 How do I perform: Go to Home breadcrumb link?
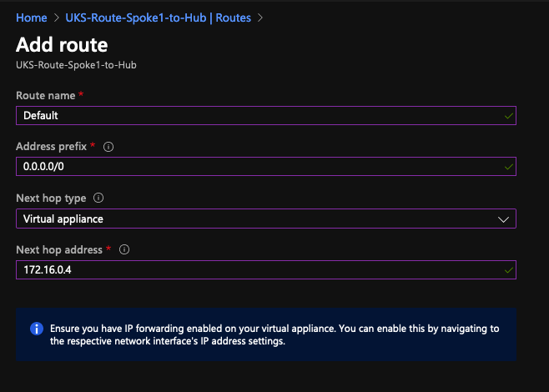pos(32,18)
